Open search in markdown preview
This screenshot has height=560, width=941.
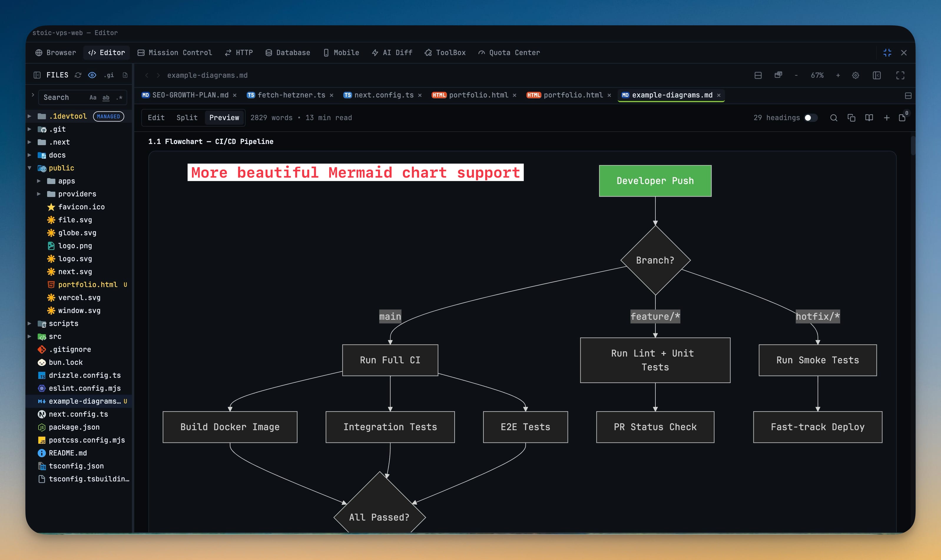tap(834, 118)
